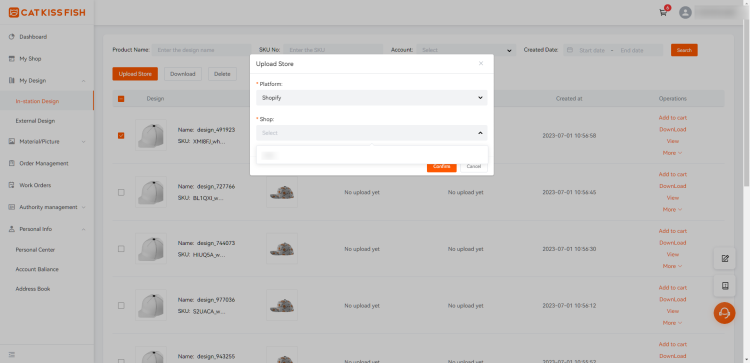The width and height of the screenshot is (750, 363).
Task: Click the Download toolbar button
Action: 183,74
